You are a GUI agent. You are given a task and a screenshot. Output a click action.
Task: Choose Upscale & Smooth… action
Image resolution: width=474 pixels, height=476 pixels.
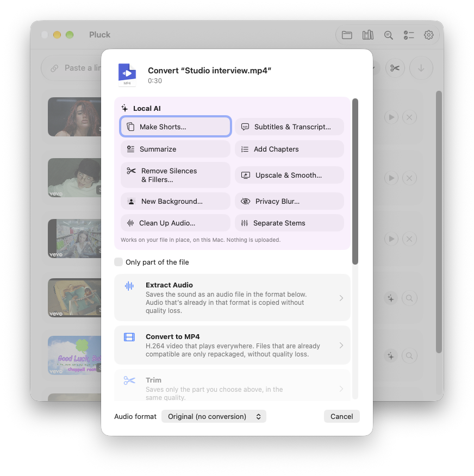point(289,175)
